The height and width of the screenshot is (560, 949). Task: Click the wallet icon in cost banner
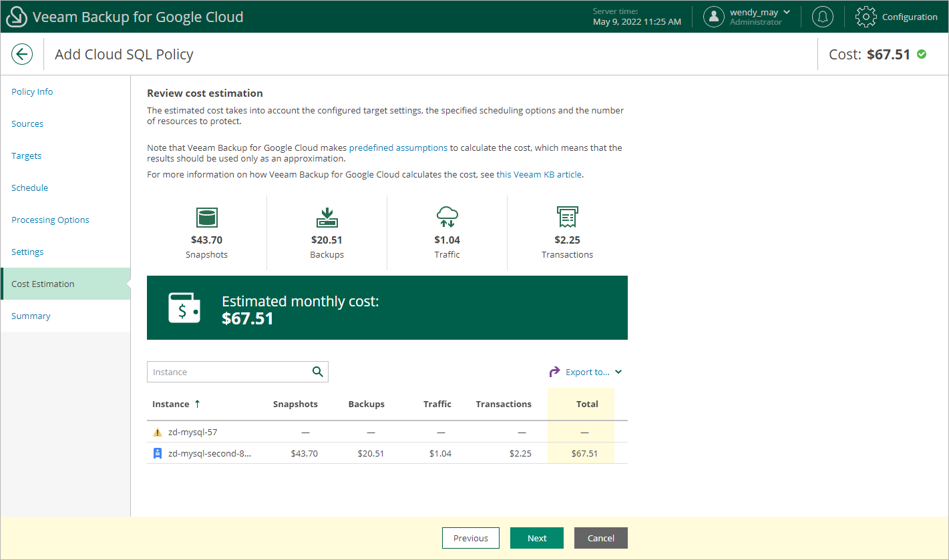click(x=184, y=308)
